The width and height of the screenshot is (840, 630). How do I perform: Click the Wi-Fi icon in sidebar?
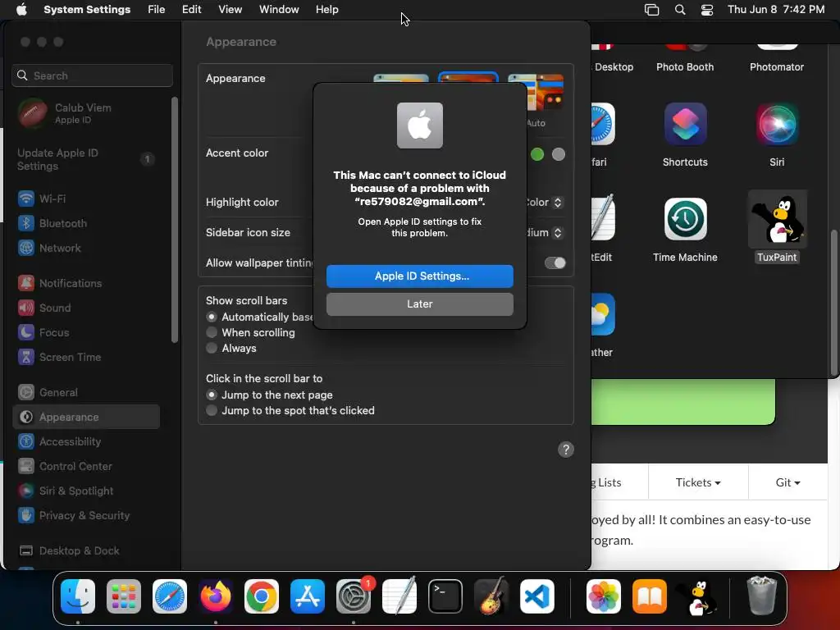[25, 199]
